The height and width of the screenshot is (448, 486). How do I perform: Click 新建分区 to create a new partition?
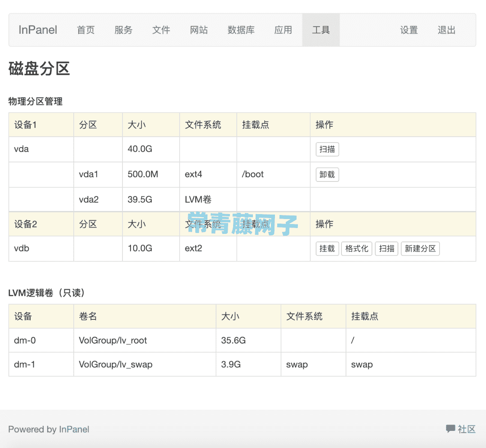click(x=420, y=248)
